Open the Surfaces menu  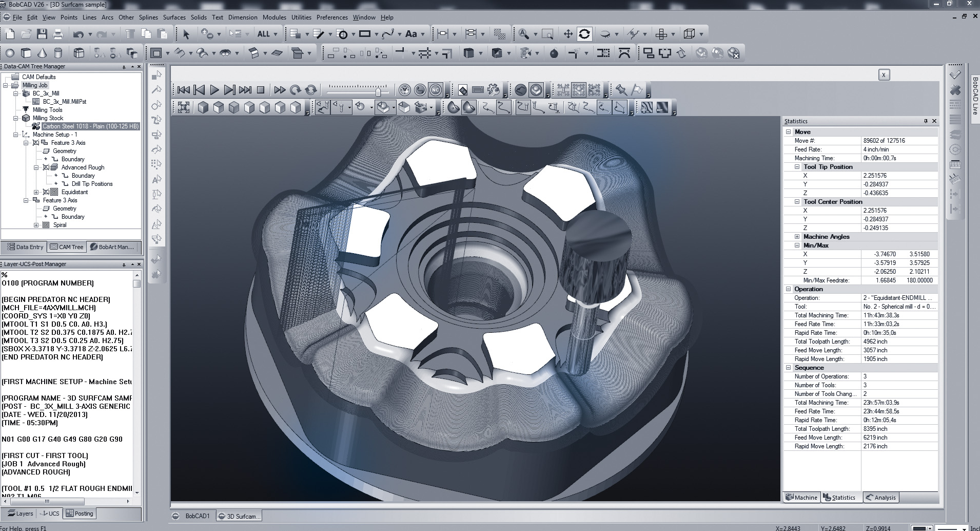pyautogui.click(x=174, y=17)
